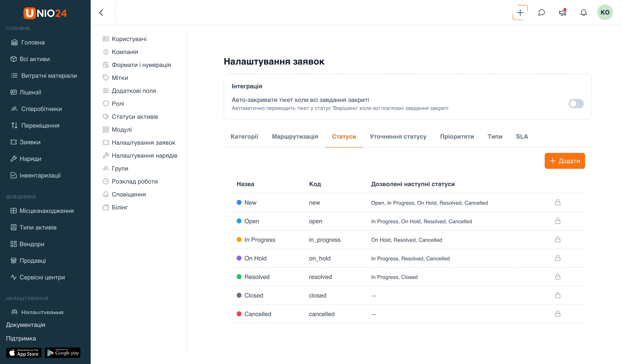
Task: Click the lock icon in Open row
Action: pyautogui.click(x=558, y=221)
